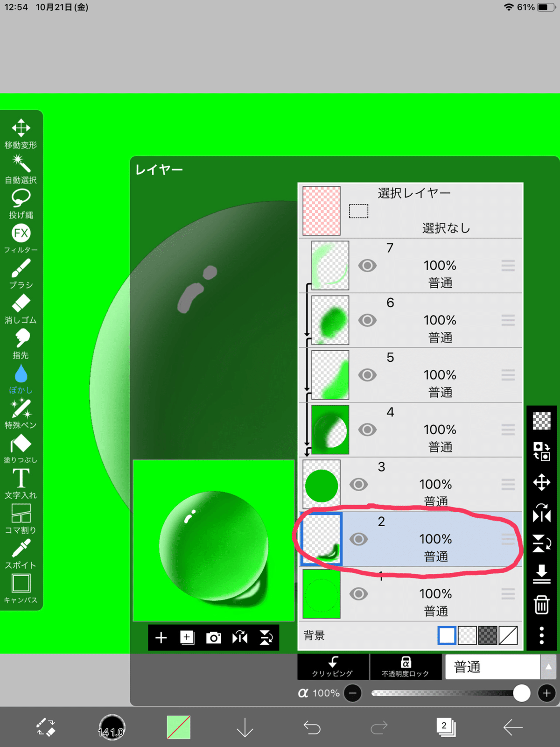Select the 投げ縄 lasso tool

[x=21, y=204]
